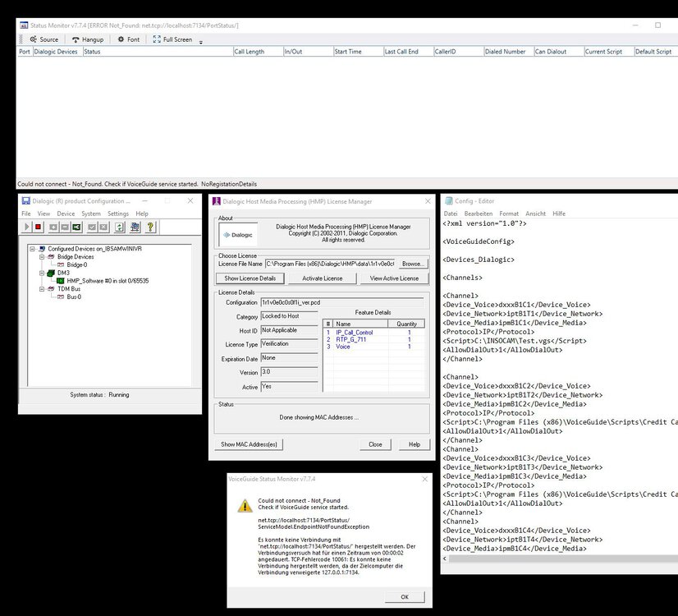Image resolution: width=678 pixels, height=616 pixels.
Task: Open the Format menu in Config Editor
Action: 509,214
